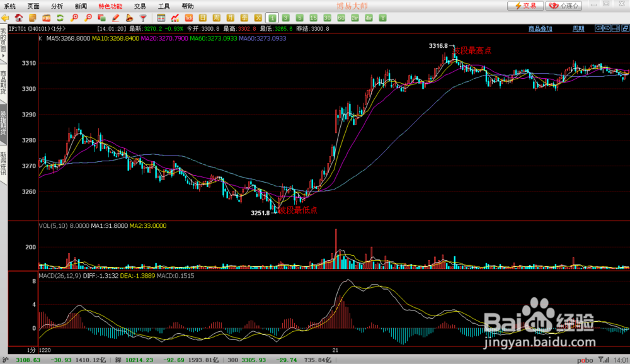Open the alert bell icon

coord(129,18)
